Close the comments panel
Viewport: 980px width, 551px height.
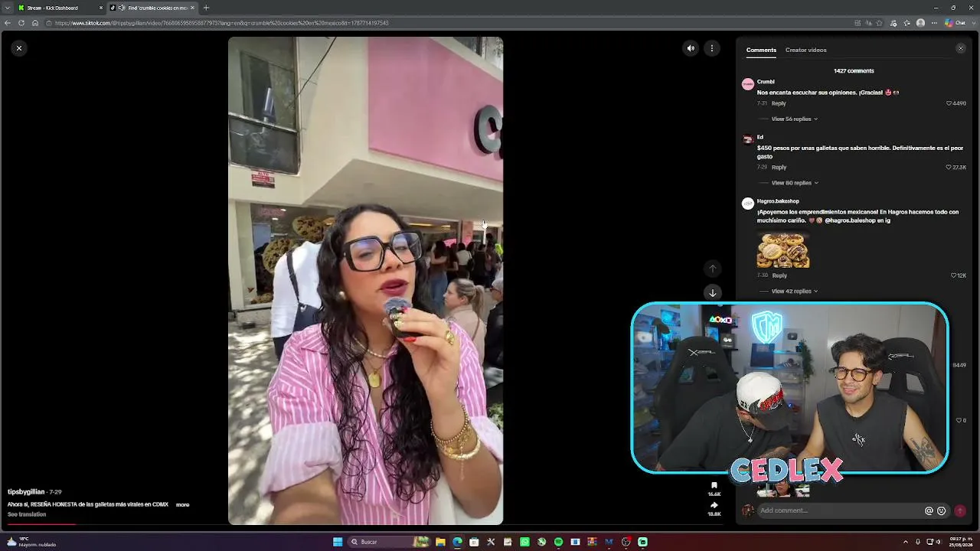pos(961,48)
